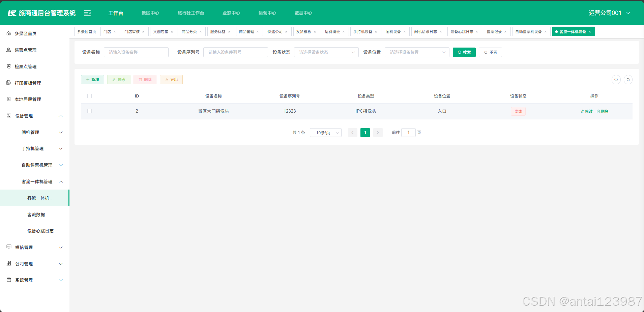Click the 公司管理 sidebar icon
644x312 pixels.
pyautogui.click(x=9, y=263)
